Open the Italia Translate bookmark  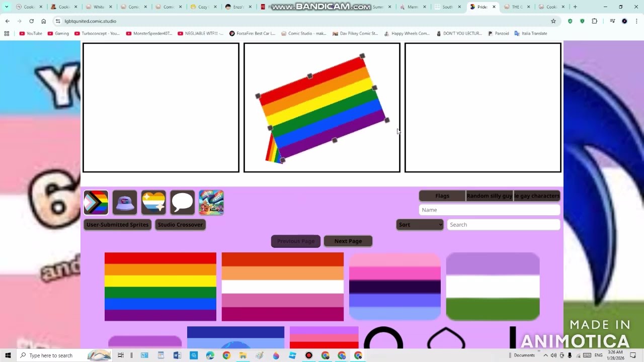530,33
